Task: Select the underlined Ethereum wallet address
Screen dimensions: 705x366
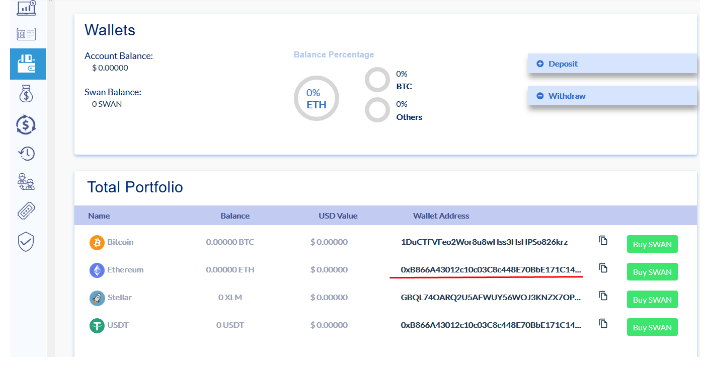Action: [x=491, y=270]
